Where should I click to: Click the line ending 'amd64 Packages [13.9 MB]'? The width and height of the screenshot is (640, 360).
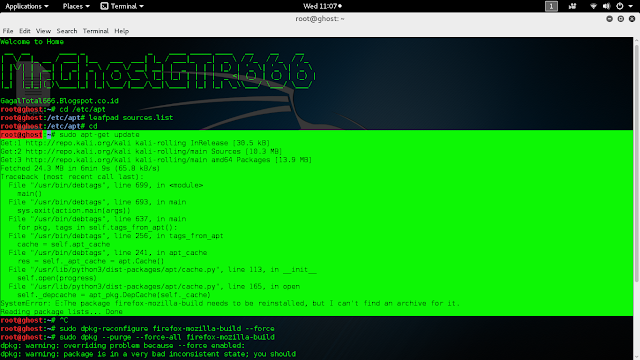(x=156, y=160)
